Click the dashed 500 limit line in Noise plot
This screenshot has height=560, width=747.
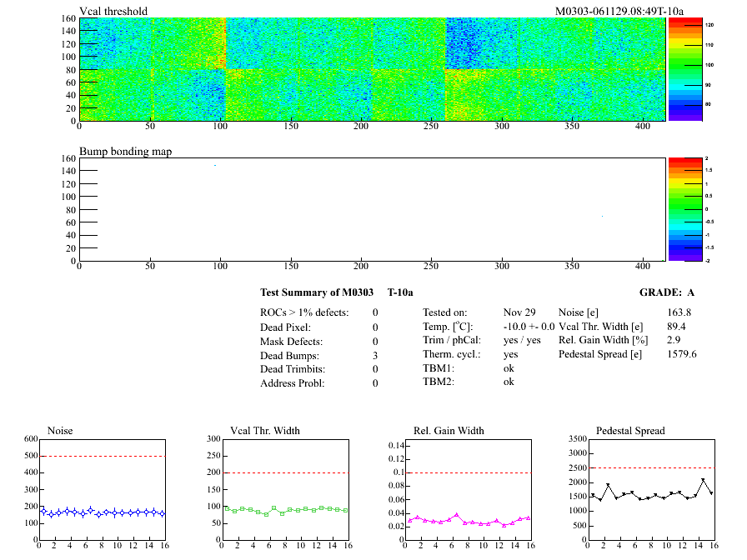[x=102, y=456]
